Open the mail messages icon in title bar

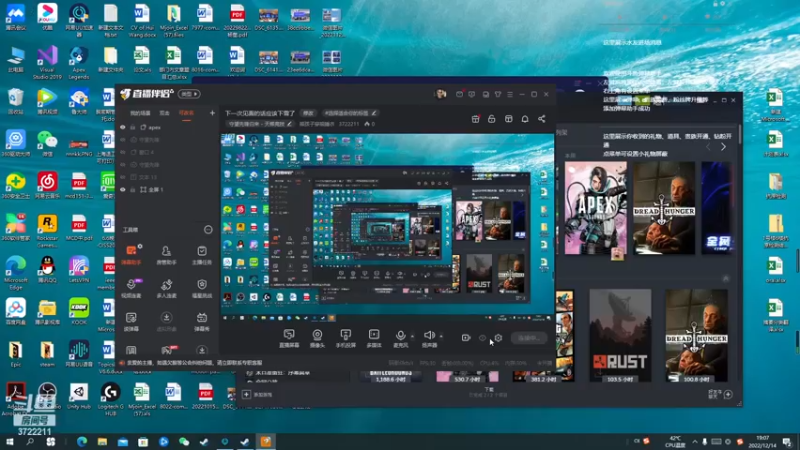click(x=459, y=94)
